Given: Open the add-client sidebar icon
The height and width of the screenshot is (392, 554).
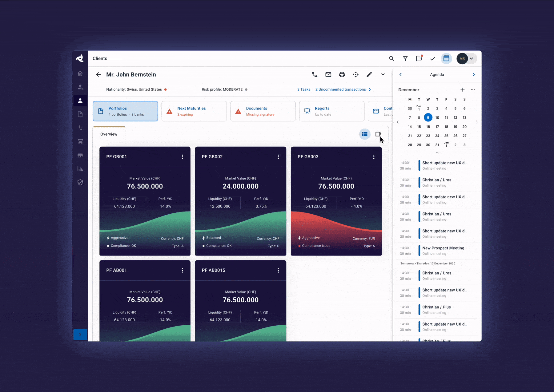Looking at the screenshot, I should (x=80, y=87).
